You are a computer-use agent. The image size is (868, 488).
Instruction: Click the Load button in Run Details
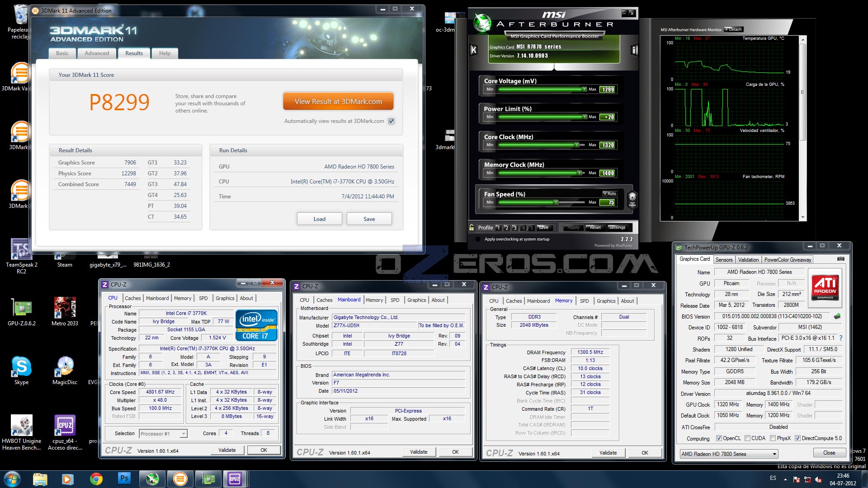pyautogui.click(x=320, y=219)
